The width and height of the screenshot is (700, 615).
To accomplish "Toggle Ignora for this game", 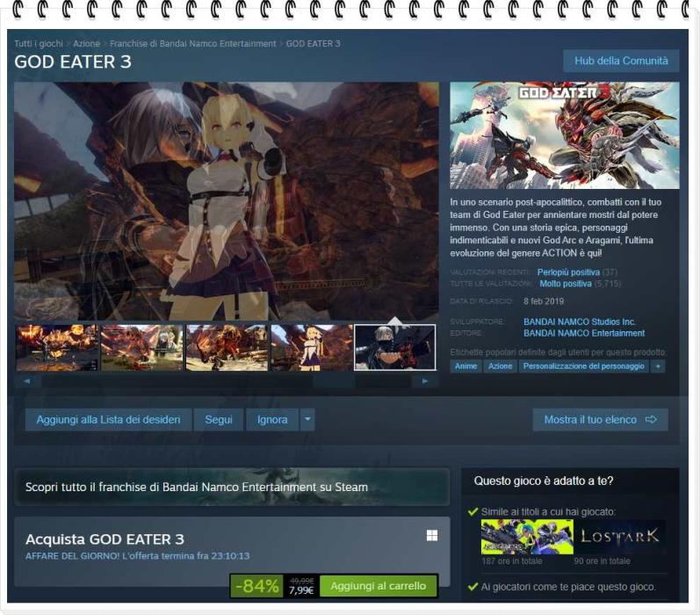I will [x=272, y=420].
